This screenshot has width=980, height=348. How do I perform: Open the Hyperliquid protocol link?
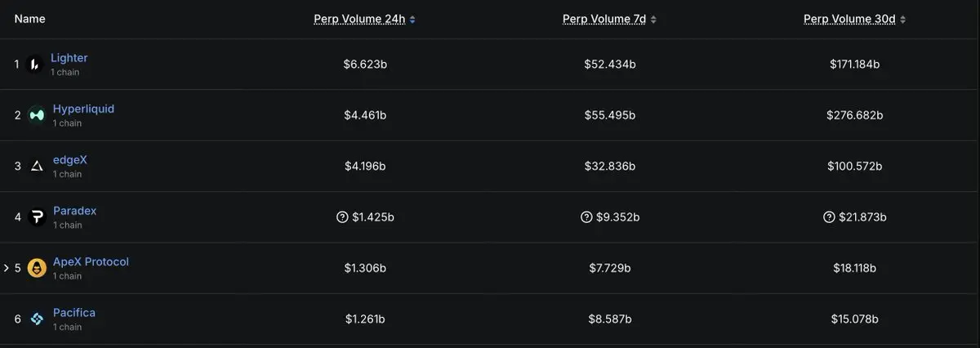click(x=83, y=109)
